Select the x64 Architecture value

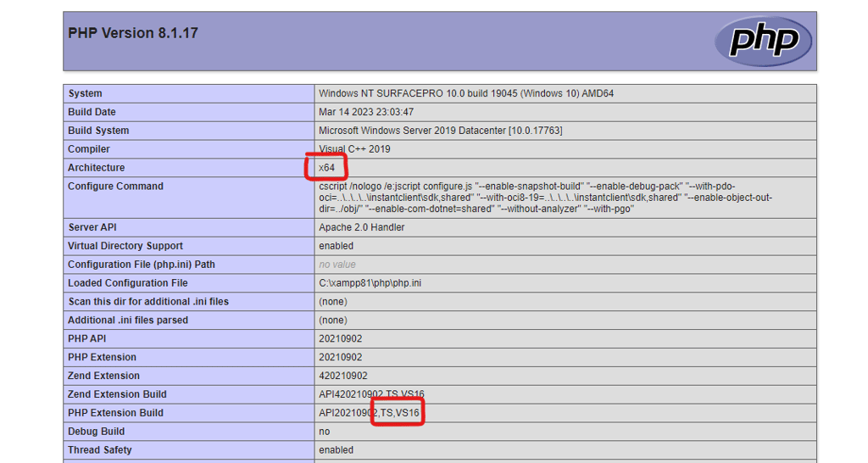[x=326, y=168]
